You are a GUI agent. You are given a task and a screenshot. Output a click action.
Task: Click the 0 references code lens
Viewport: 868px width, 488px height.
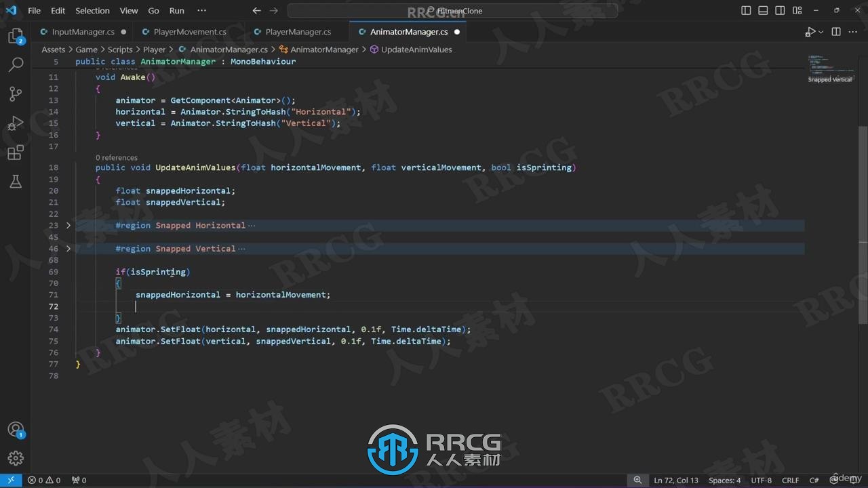coord(117,157)
